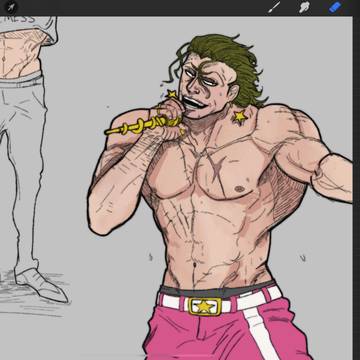Select the Smudge tool
The width and height of the screenshot is (360, 360).
point(304,7)
